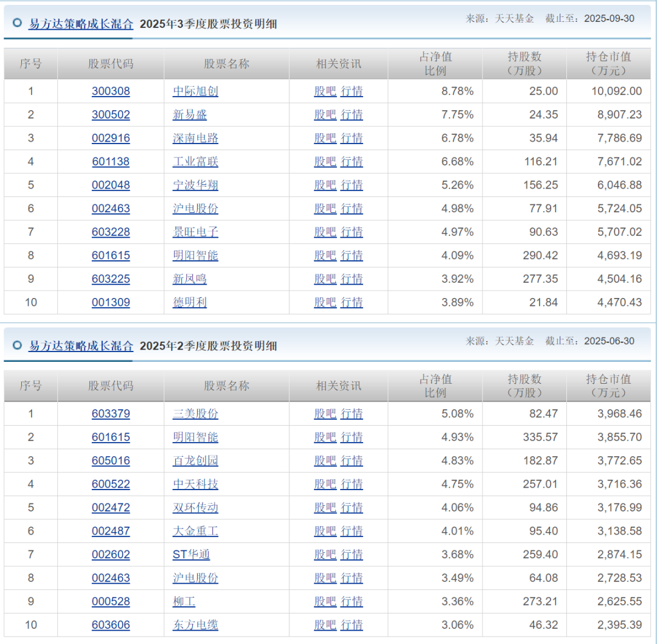Open 行情 for 百龙创园 row

pyautogui.click(x=352, y=460)
